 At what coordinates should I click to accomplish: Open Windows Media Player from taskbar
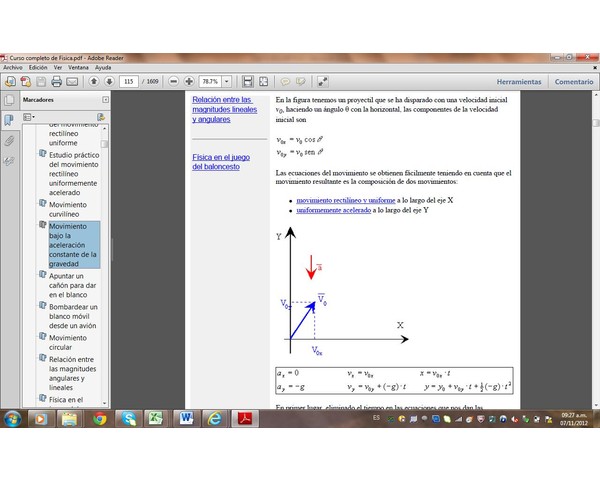tap(41, 419)
